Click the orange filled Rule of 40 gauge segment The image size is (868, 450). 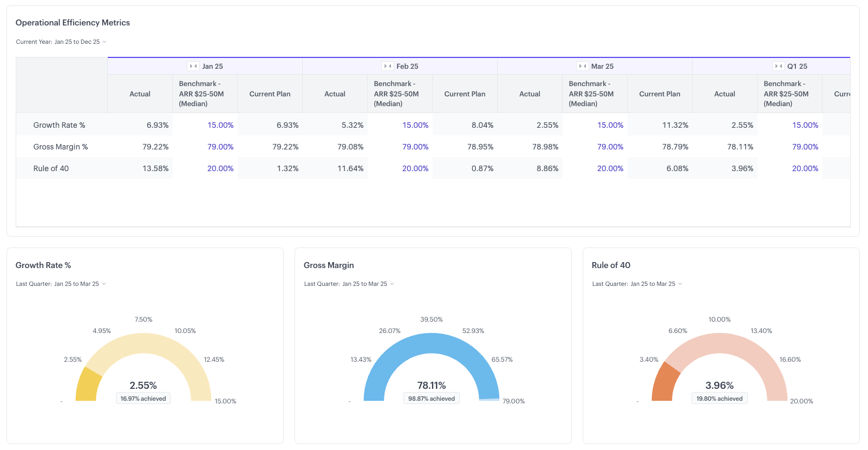664,384
